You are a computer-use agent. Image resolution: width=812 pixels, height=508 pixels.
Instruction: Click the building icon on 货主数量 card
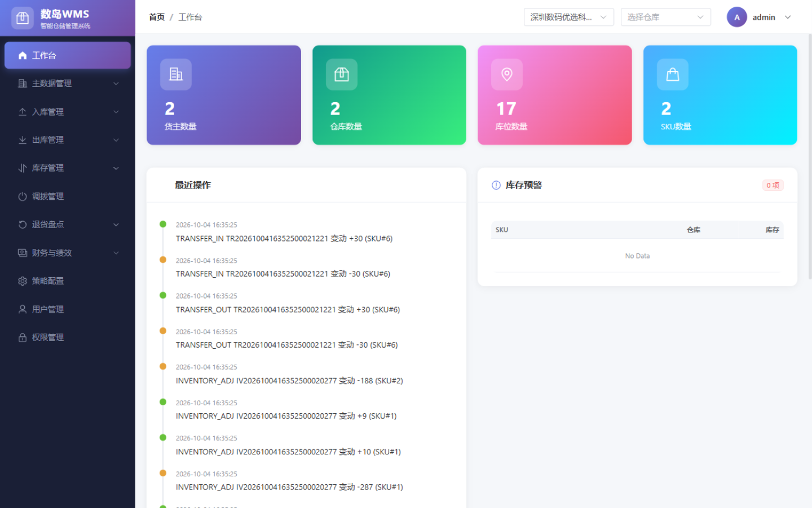tap(176, 75)
